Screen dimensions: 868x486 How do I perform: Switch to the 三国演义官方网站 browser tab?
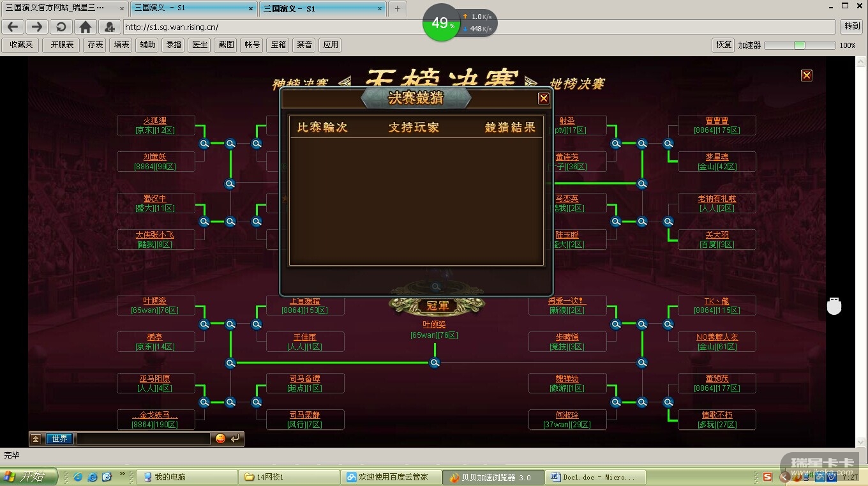pos(64,8)
